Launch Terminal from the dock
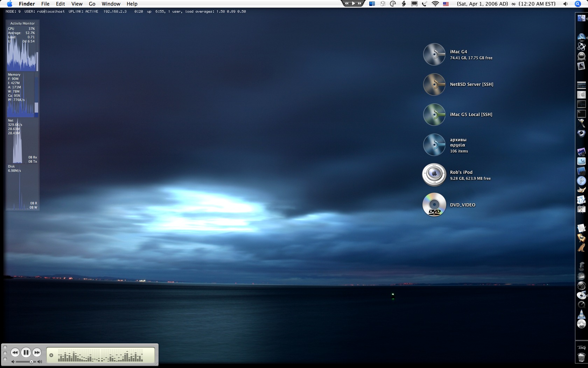 581,114
